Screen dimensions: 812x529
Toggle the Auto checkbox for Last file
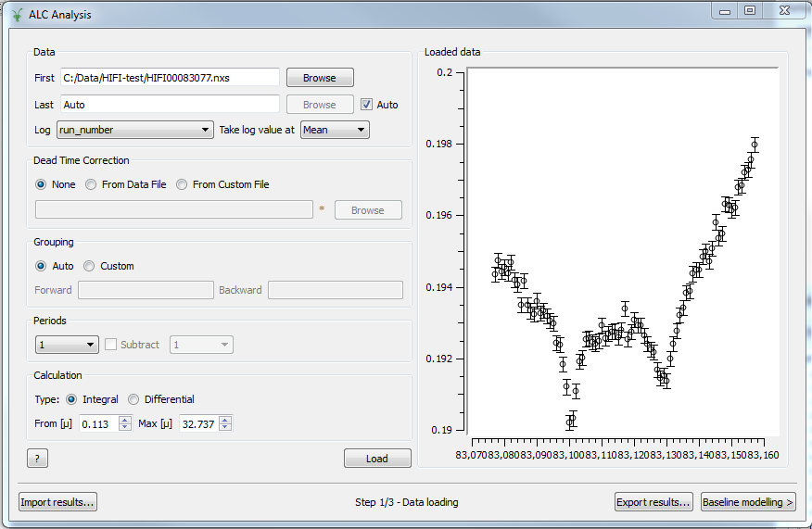[367, 105]
